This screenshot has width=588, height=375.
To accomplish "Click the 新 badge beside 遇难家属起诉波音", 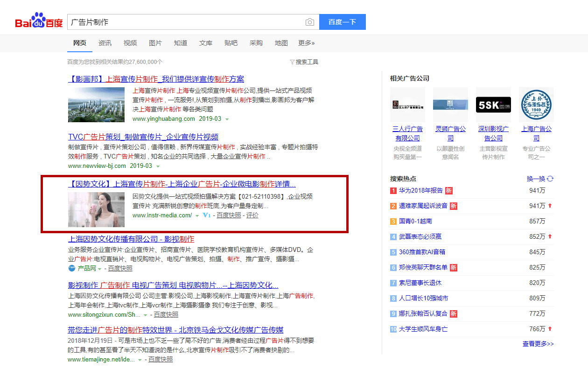I will coord(454,206).
